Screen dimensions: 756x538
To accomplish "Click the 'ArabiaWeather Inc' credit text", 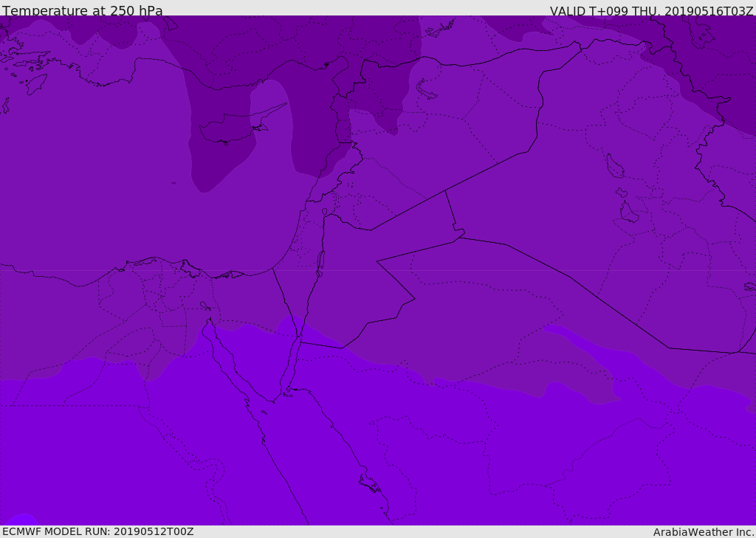I will pos(702,532).
